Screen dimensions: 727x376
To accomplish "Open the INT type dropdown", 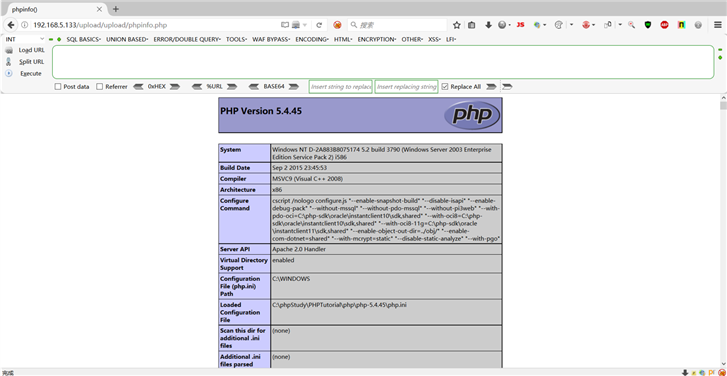I will click(x=25, y=39).
